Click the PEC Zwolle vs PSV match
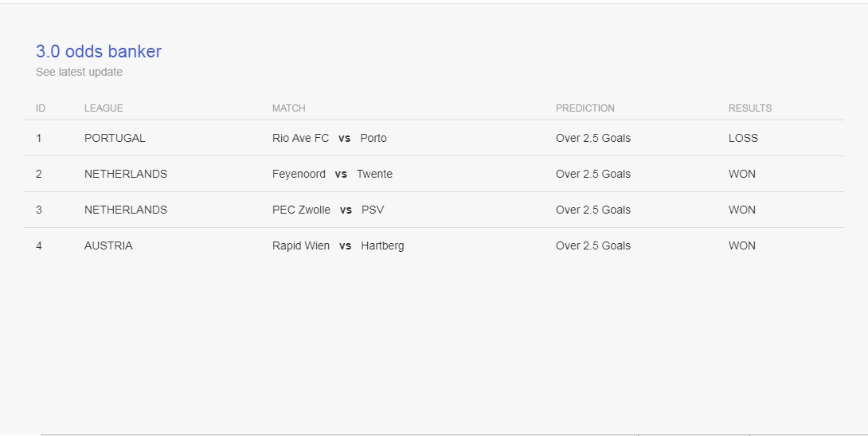 point(328,210)
